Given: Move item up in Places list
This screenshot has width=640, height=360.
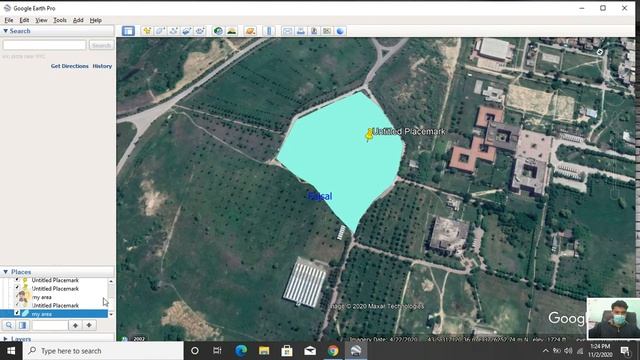Looking at the screenshot, I should coord(76,325).
